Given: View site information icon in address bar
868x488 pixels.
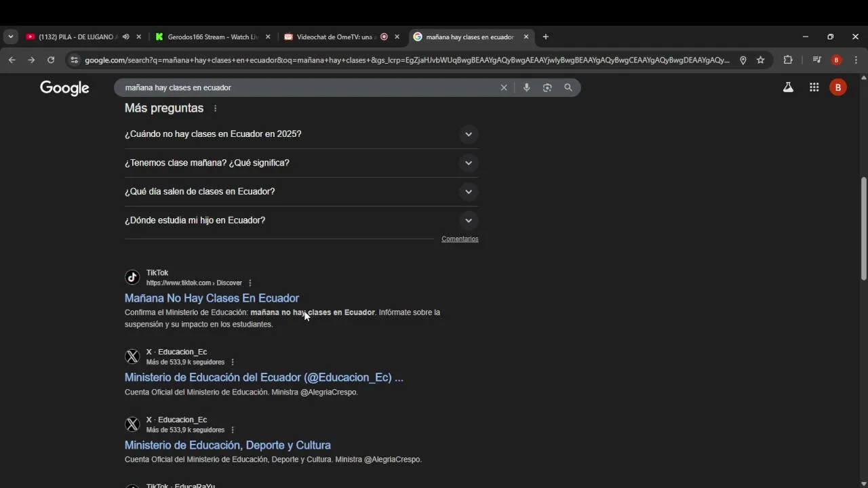Looking at the screenshot, I should tap(74, 60).
